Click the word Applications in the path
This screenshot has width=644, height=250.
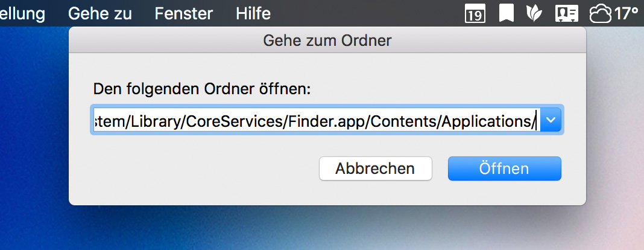click(486, 121)
